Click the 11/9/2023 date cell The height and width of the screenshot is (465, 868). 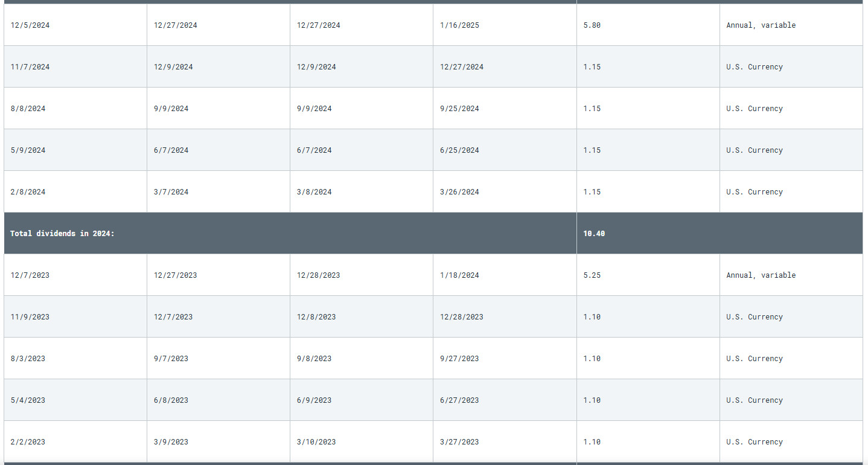tap(30, 317)
